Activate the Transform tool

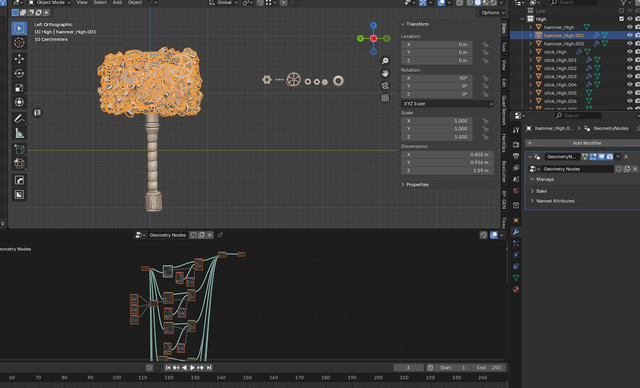pyautogui.click(x=19, y=102)
